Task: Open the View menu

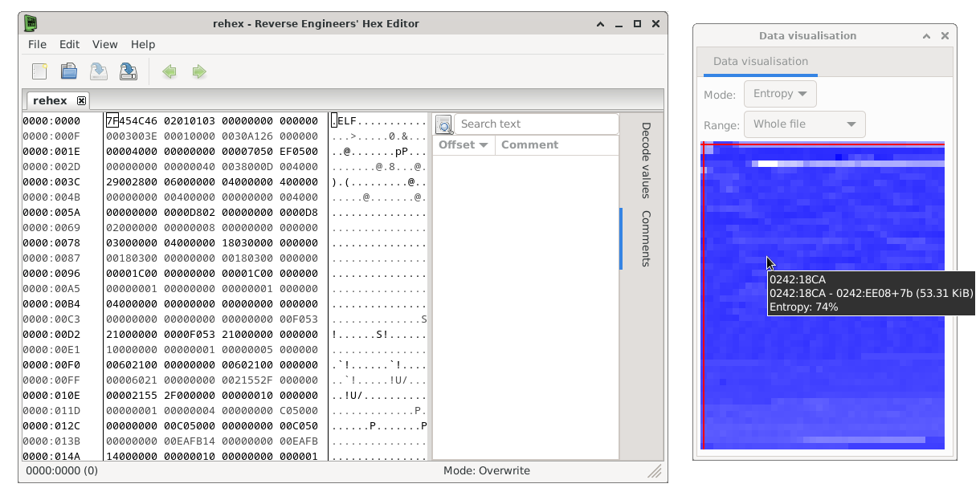Action: (104, 44)
